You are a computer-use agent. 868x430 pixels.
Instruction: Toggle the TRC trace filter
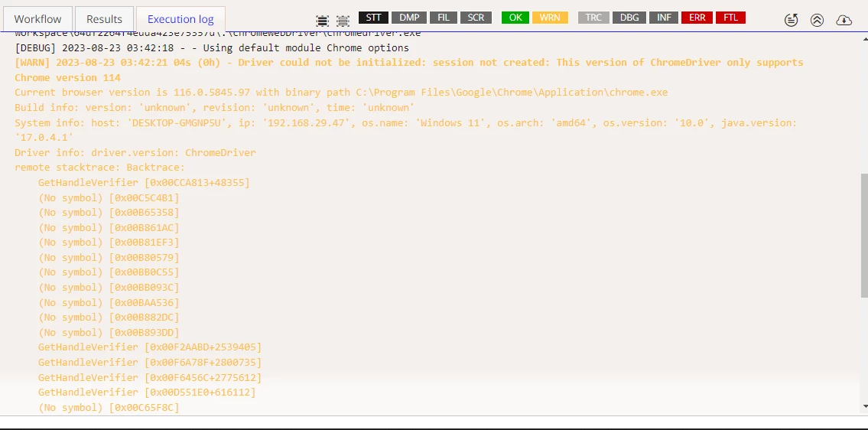pyautogui.click(x=593, y=18)
